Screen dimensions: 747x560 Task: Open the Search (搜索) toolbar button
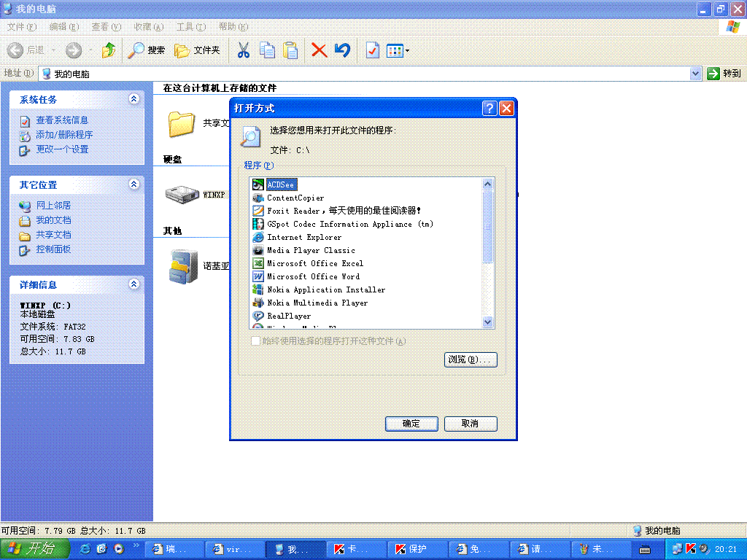(x=146, y=50)
